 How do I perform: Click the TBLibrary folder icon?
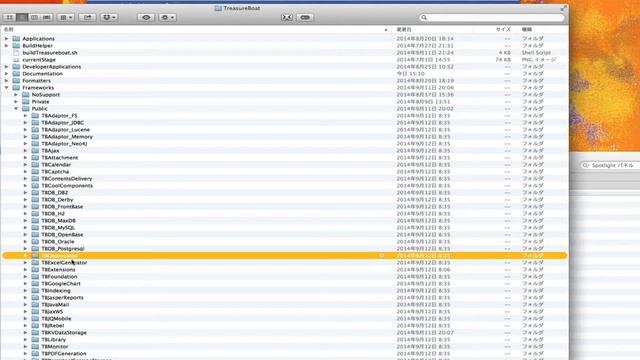35,340
